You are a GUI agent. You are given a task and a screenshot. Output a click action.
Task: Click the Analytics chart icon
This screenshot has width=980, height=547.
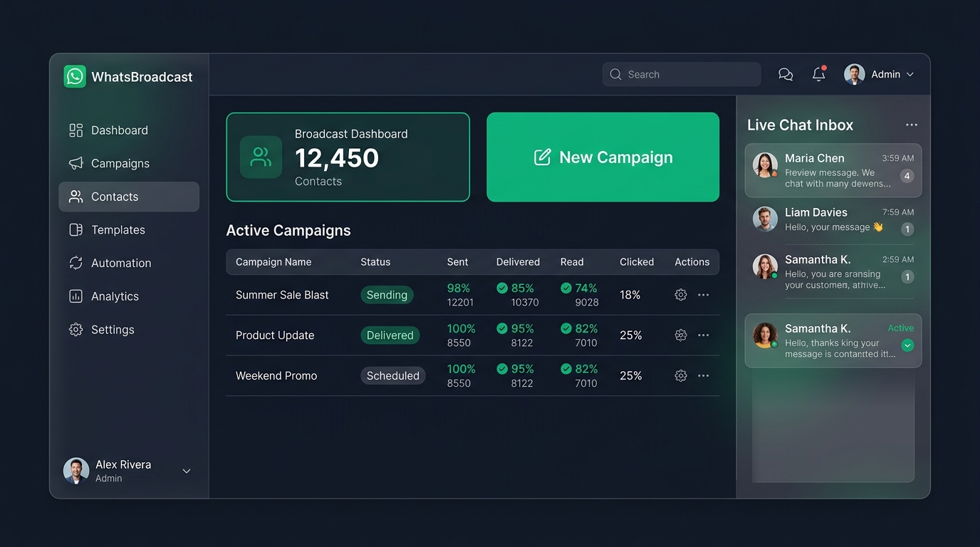75,296
